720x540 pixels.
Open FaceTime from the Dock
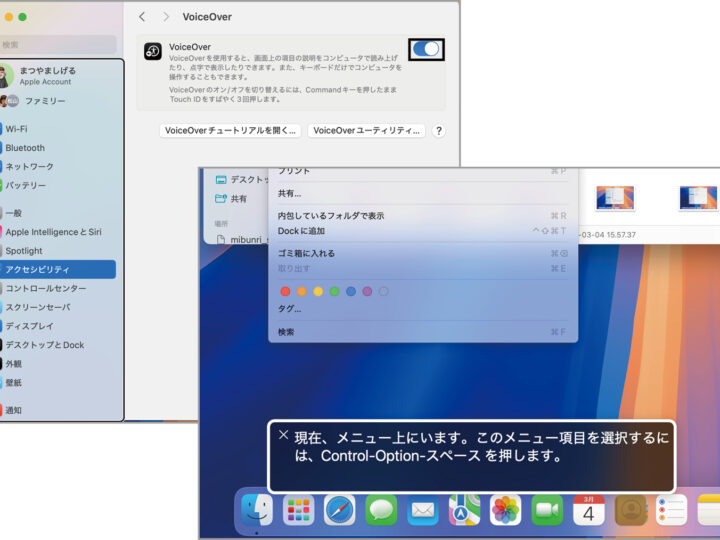click(547, 510)
